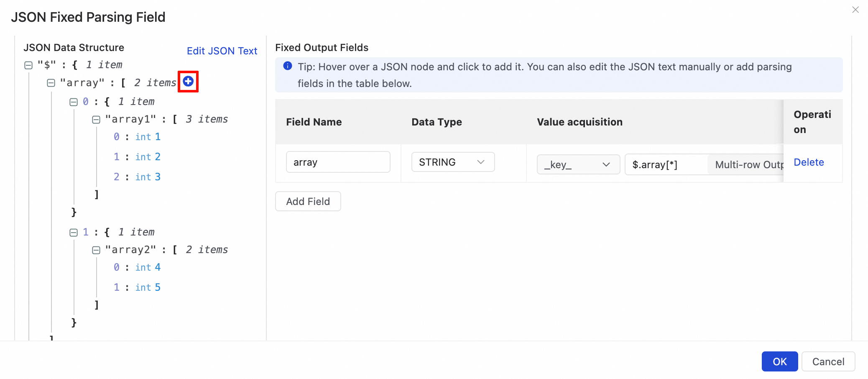Open the _key_ value acquisition dropdown

tap(578, 164)
